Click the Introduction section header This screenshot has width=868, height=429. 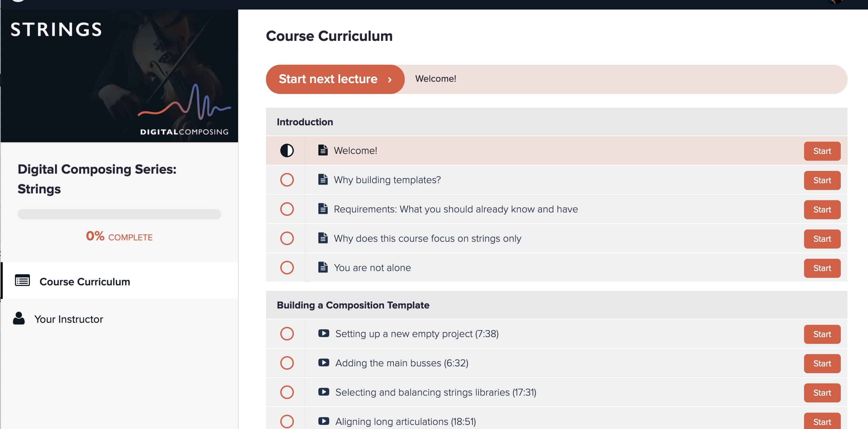click(556, 122)
